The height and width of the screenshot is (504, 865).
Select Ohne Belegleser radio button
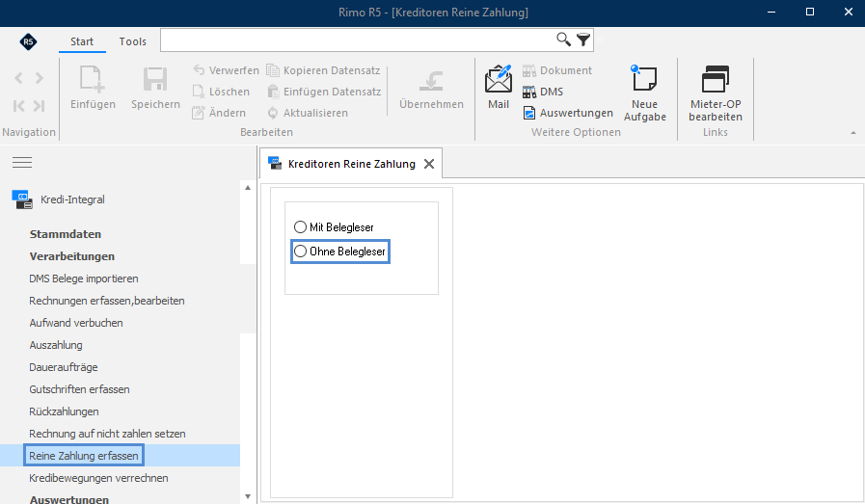[300, 252]
